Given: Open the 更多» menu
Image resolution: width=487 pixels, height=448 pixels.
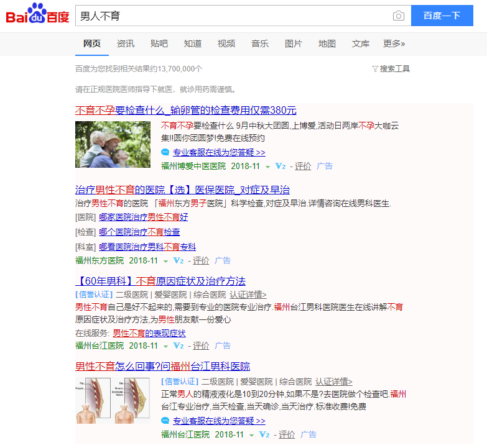Looking at the screenshot, I should click(x=394, y=43).
